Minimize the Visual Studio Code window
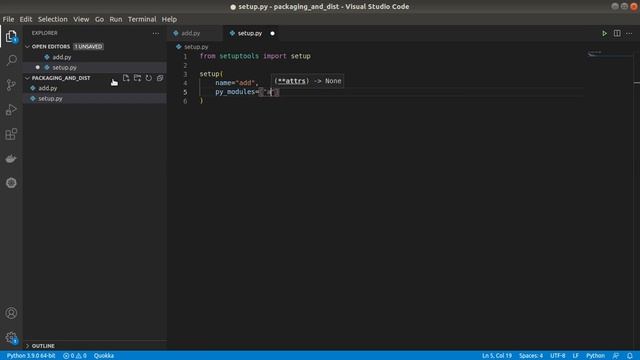Viewport: 640px width, 360px height. click(615, 7)
